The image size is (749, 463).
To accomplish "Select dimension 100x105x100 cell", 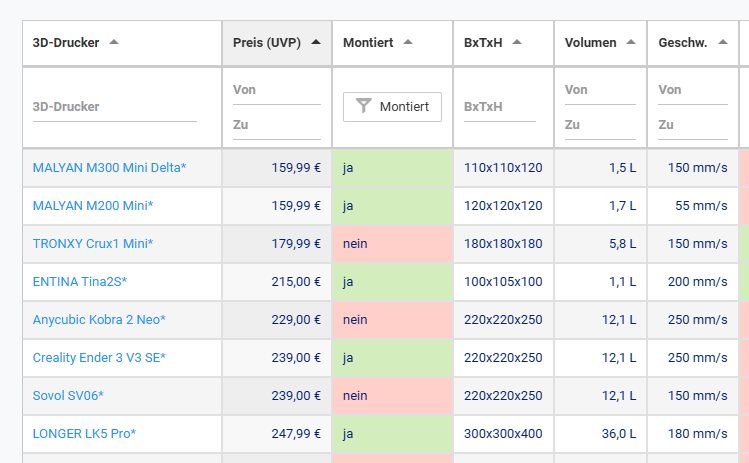I will [503, 281].
